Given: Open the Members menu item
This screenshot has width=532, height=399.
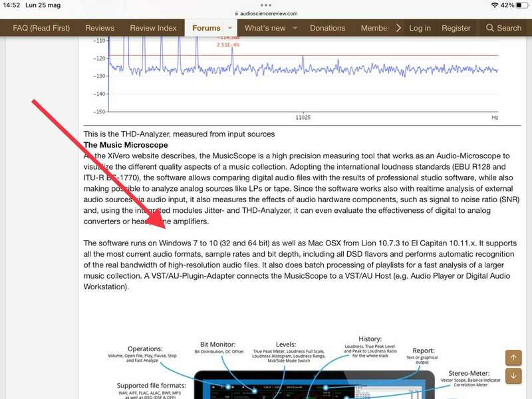Looking at the screenshot, I should pos(374,28).
